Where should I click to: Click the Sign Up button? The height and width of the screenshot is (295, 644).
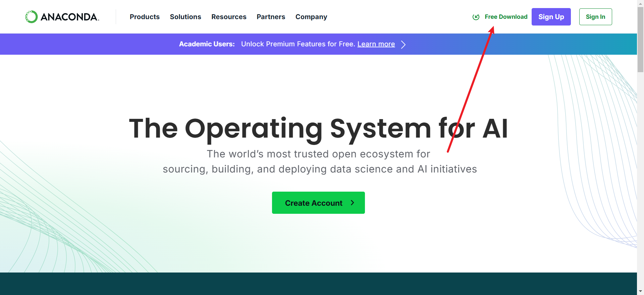[x=551, y=17]
